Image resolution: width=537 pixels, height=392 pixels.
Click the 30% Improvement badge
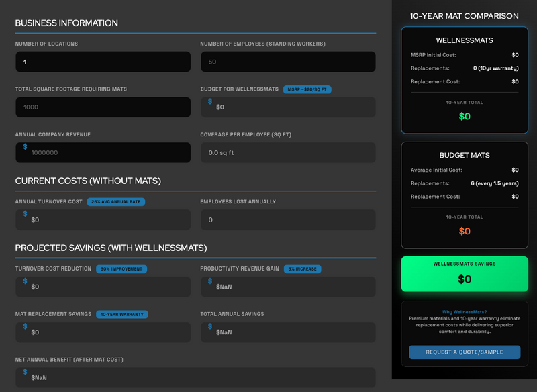(121, 269)
